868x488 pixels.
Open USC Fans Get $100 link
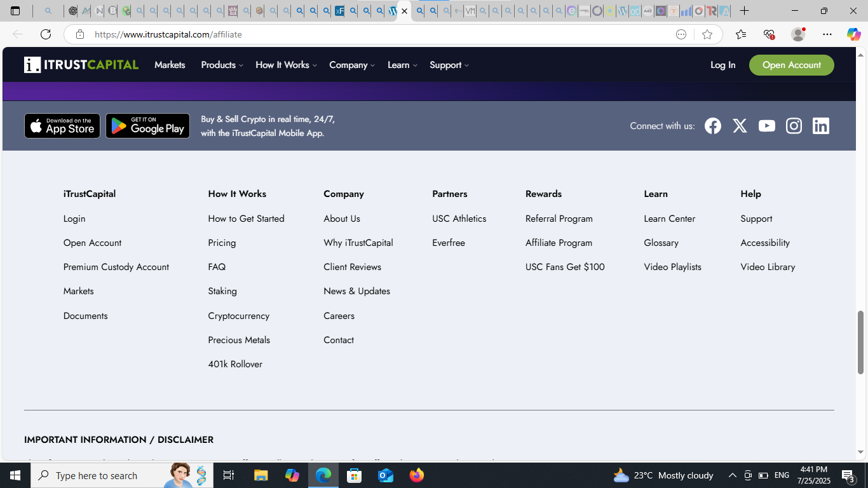click(565, 267)
